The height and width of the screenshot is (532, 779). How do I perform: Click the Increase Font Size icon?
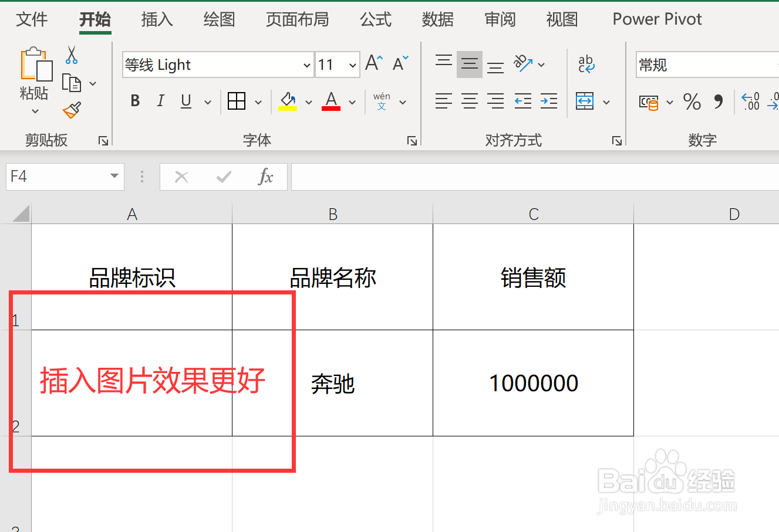[x=373, y=62]
